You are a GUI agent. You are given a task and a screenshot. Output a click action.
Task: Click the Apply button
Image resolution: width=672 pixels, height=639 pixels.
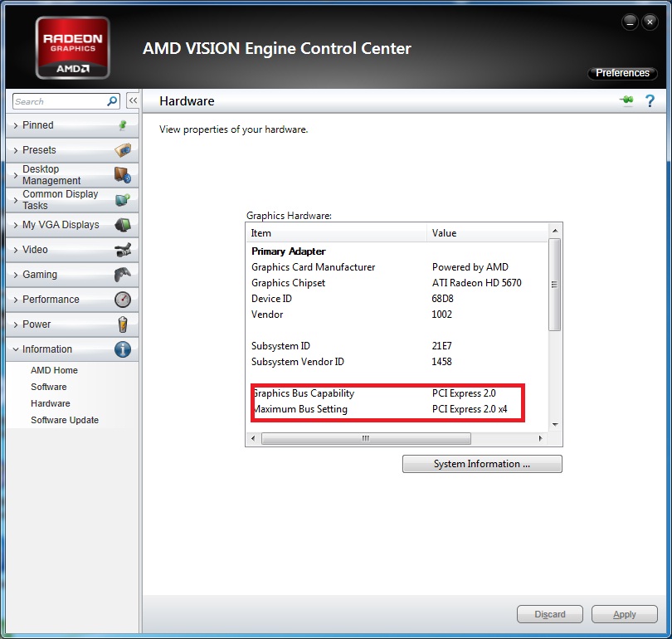(x=625, y=615)
